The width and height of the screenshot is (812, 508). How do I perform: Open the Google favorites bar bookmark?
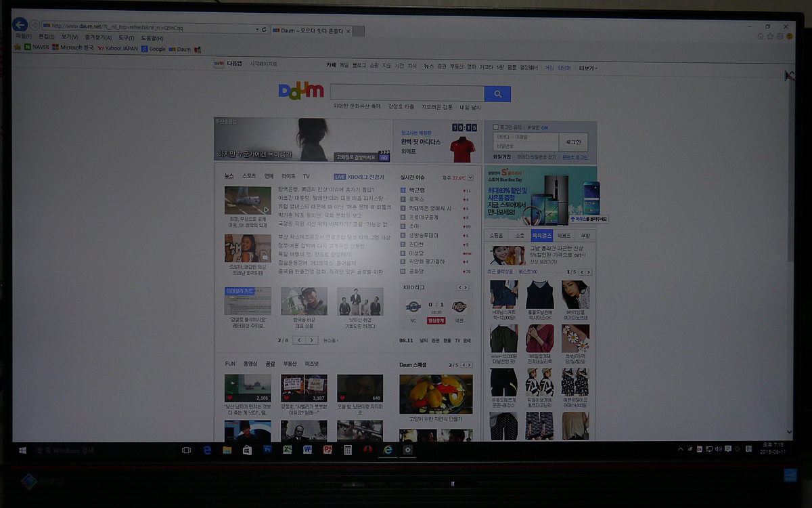[x=153, y=49]
